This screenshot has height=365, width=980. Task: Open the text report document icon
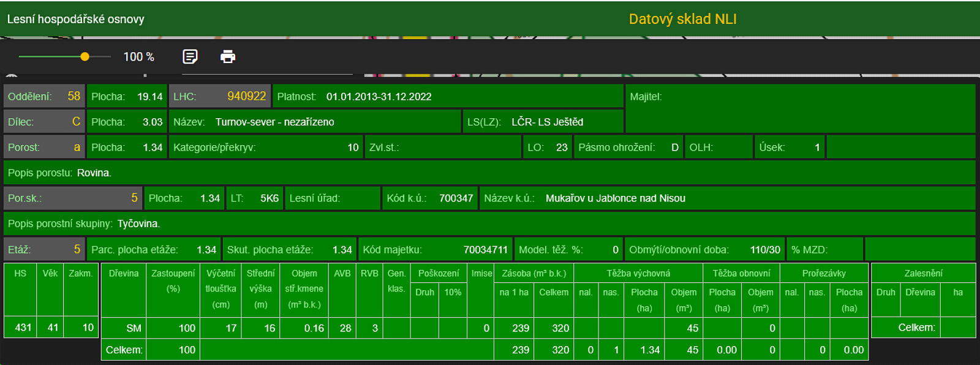tap(190, 57)
